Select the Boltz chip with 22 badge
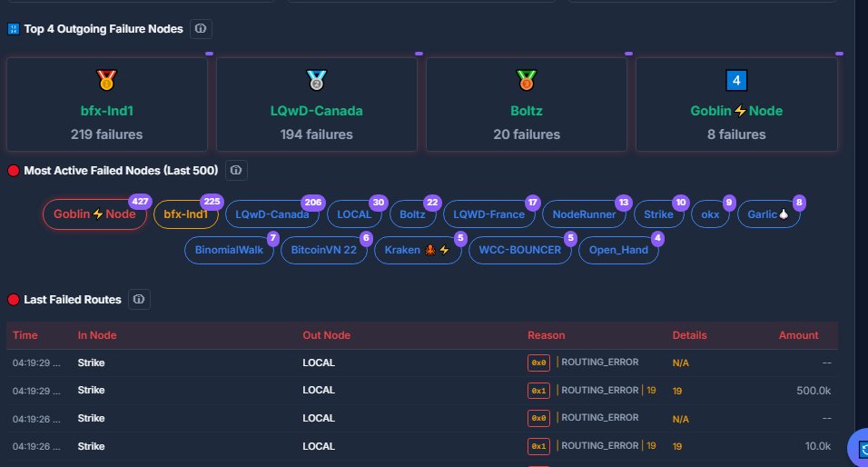868x467 pixels. click(412, 214)
